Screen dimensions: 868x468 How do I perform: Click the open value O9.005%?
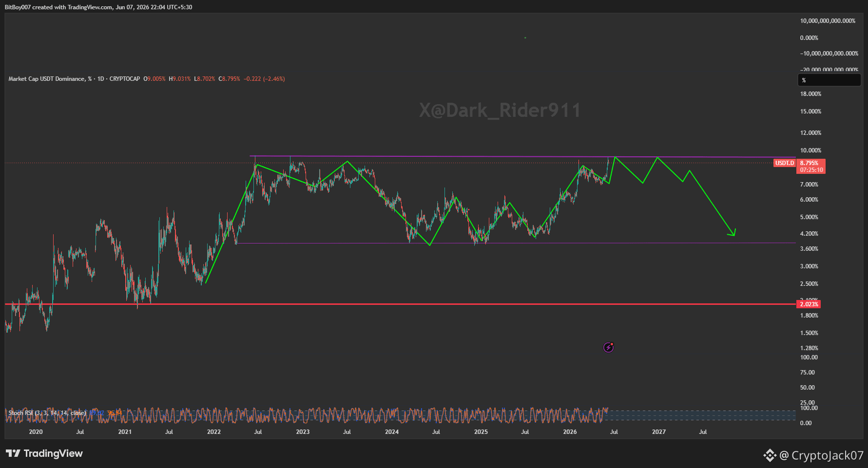coord(154,79)
